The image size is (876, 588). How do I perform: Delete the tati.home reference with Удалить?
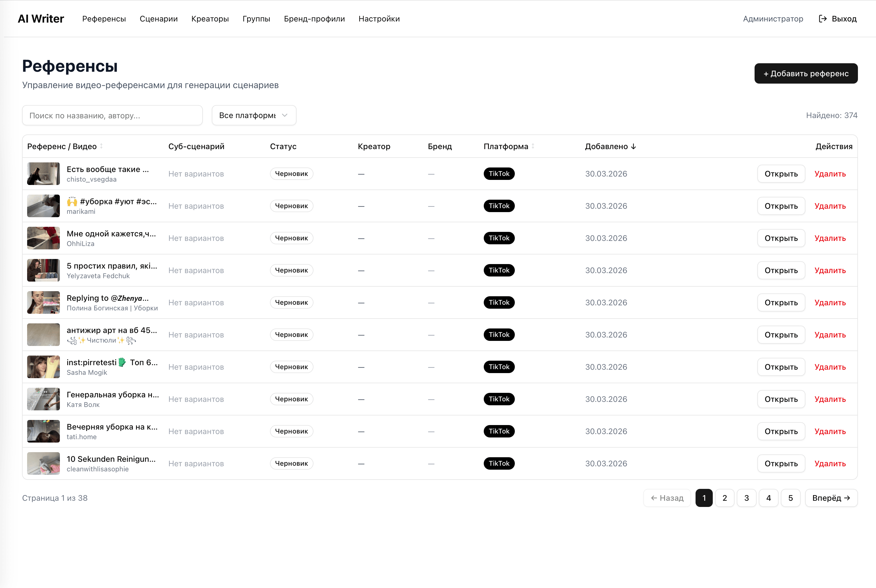[830, 431]
